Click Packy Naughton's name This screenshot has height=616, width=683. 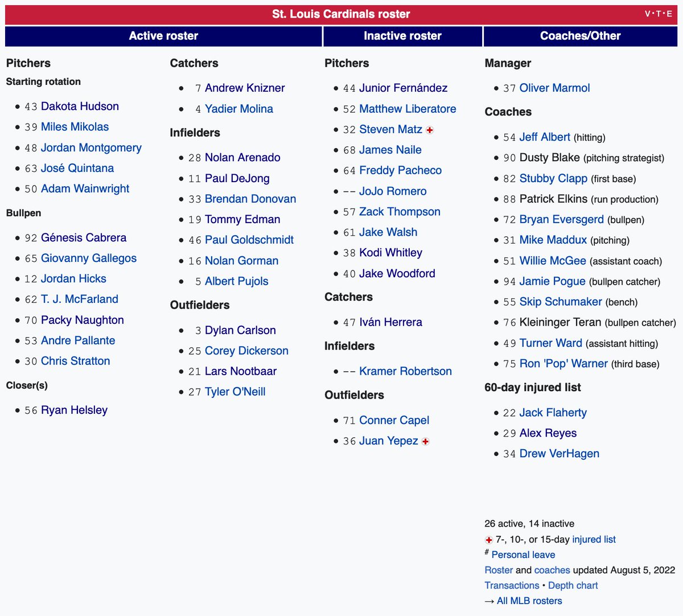pos(83,321)
